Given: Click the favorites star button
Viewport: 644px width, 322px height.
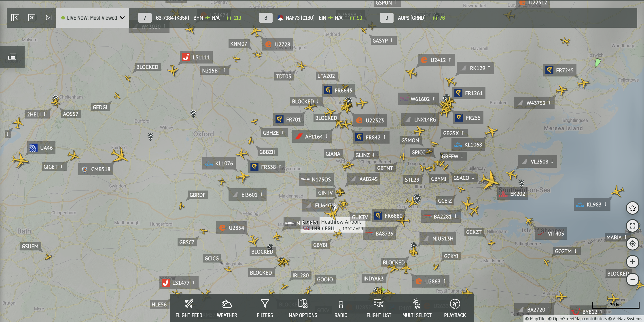Looking at the screenshot, I should pos(633,208).
